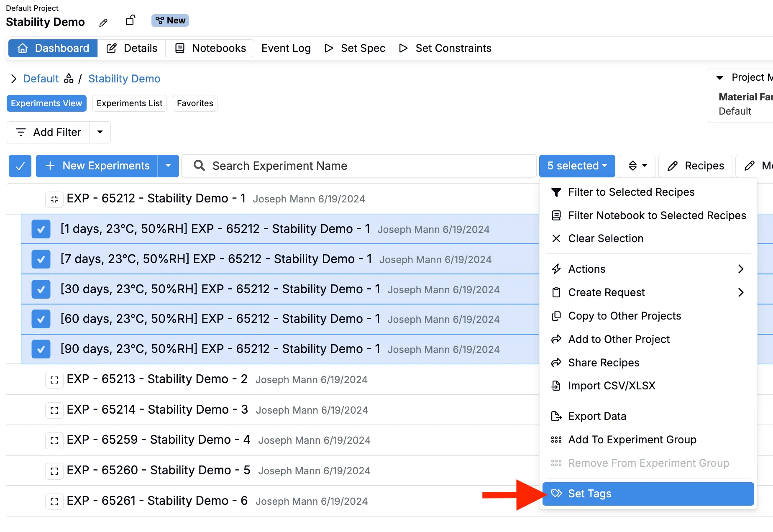Follow the Stability Demo breadcrumb link
The width and height of the screenshot is (773, 532).
[124, 79]
